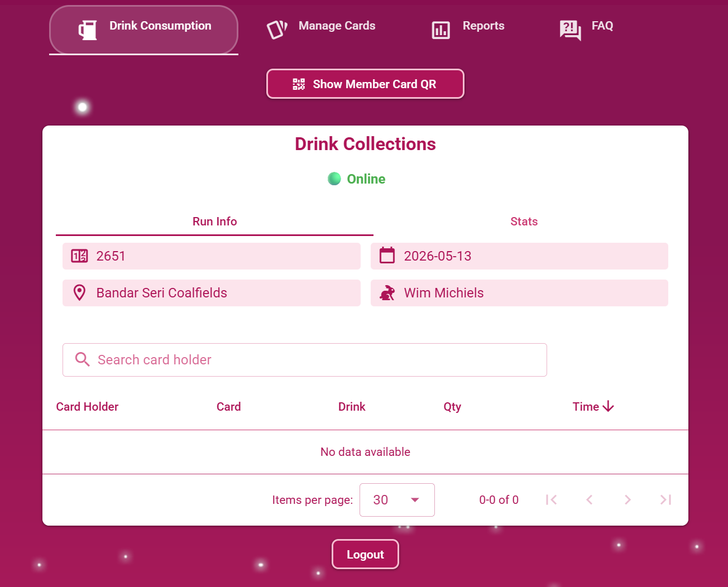Screen dimensions: 728x587
Task: Click the beer mug icon in Drink Consumption
Action: (88, 30)
